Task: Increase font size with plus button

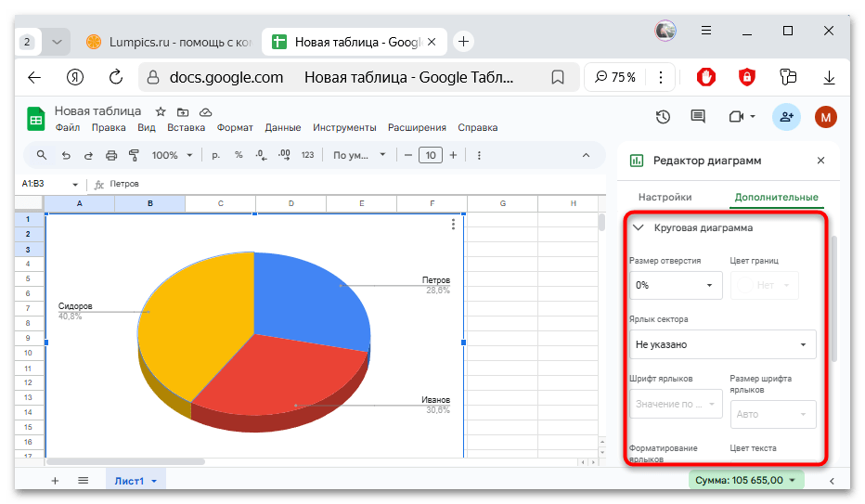Action: pyautogui.click(x=455, y=155)
